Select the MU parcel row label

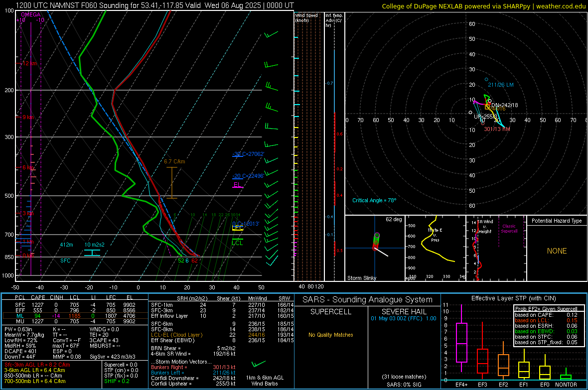tap(20, 321)
